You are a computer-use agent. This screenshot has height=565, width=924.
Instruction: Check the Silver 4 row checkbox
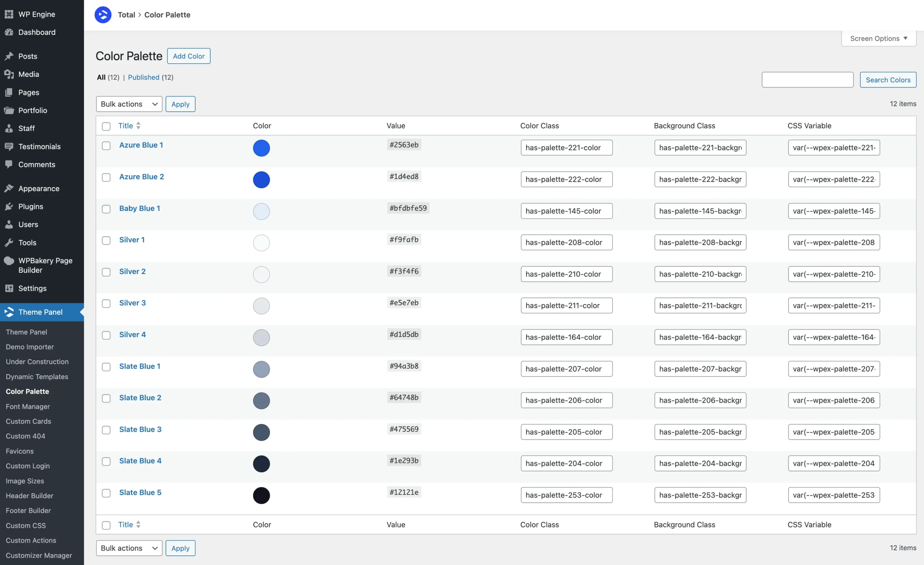click(x=106, y=335)
